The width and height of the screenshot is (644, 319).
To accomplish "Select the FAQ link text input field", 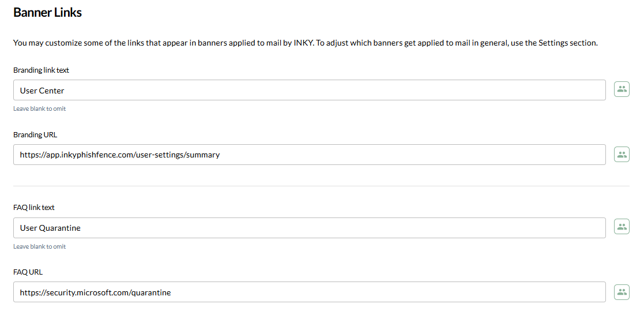I will point(309,227).
